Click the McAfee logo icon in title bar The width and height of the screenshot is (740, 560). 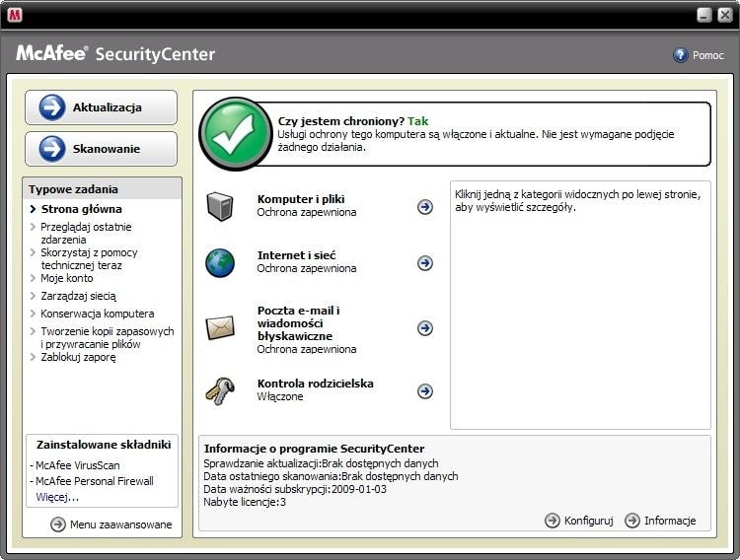15,15
